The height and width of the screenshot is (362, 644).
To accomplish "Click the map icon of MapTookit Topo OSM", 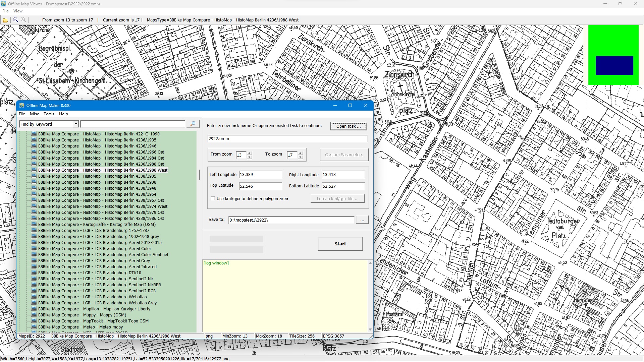I will point(34,321).
